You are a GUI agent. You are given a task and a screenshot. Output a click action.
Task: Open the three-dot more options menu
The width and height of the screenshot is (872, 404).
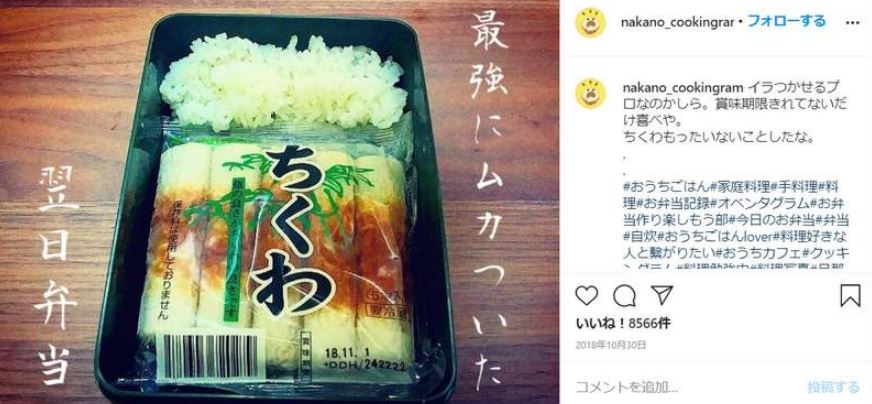click(852, 23)
